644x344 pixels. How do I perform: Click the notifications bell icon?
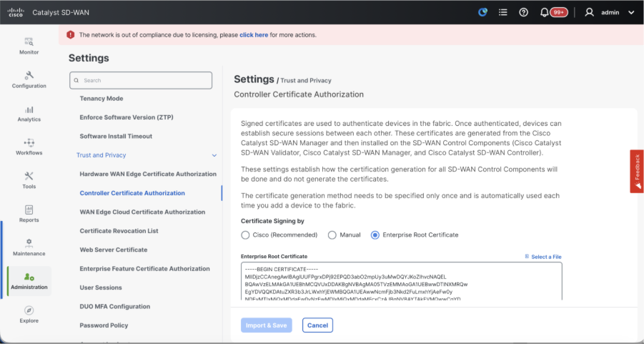pos(545,12)
